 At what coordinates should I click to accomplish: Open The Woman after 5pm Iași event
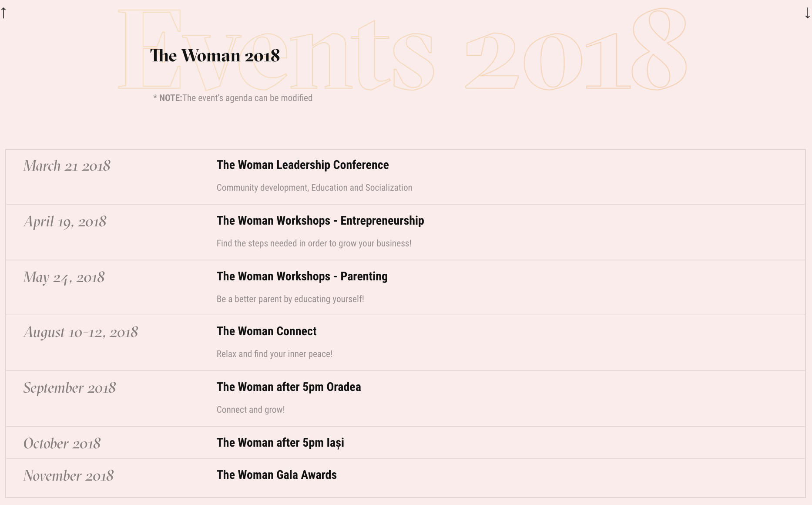(280, 442)
